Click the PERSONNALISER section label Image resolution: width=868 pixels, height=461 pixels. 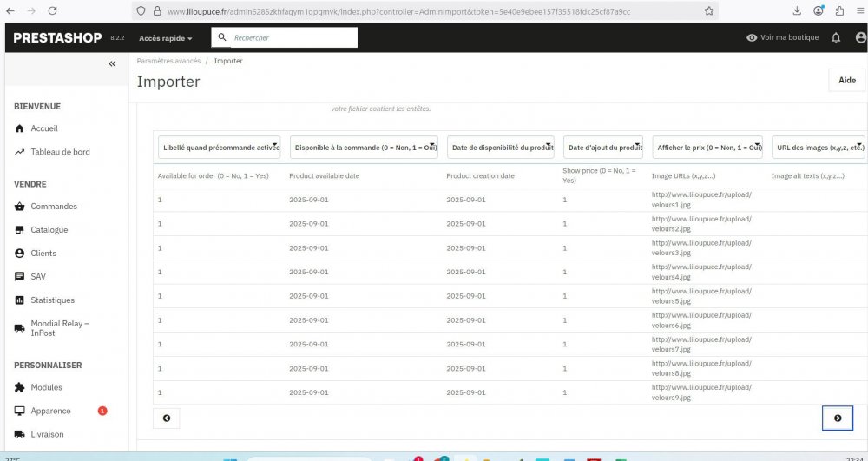[x=48, y=366]
